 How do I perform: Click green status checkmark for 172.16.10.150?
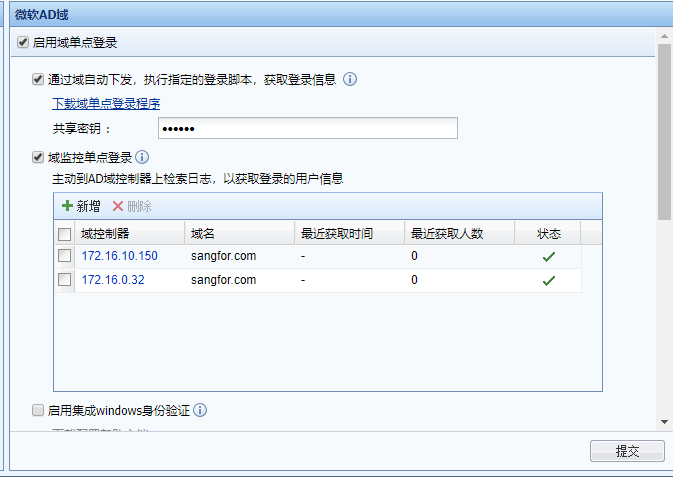(x=548, y=256)
